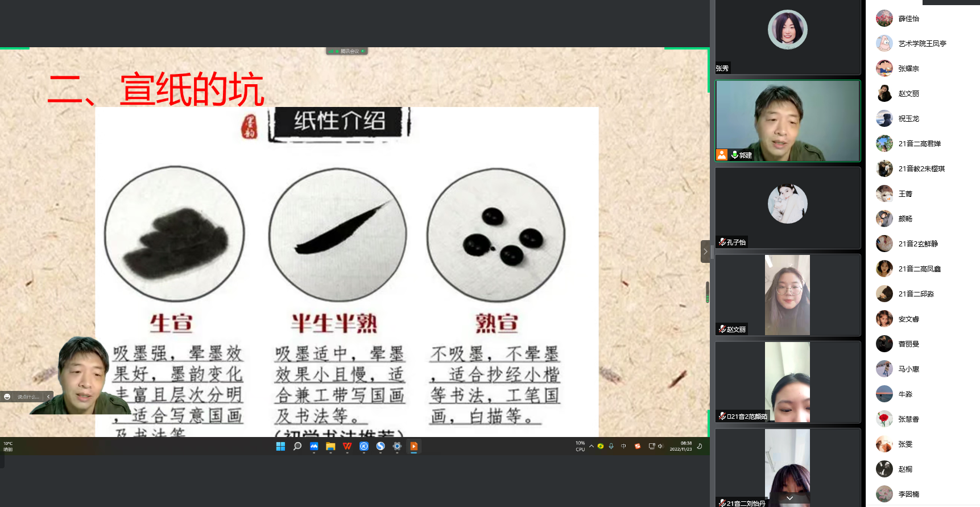Click active green mic icon beside 郭建

(x=735, y=155)
